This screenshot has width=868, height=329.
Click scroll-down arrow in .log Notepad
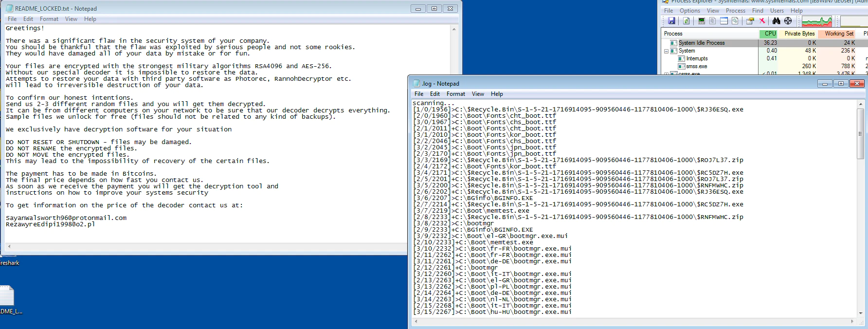coord(860,313)
